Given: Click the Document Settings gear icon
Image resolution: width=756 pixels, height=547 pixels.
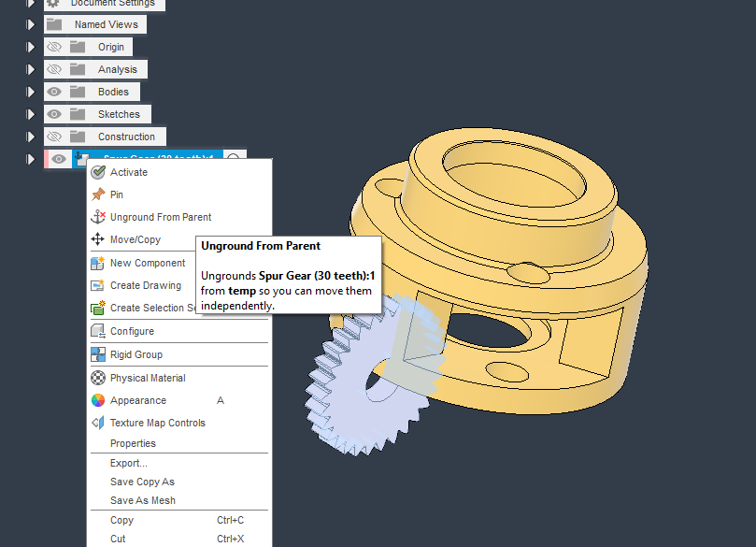Looking at the screenshot, I should click(53, 4).
